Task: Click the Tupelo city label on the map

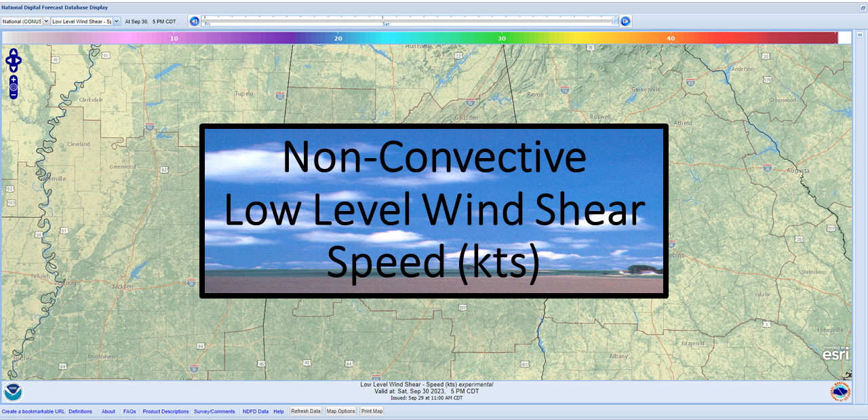Action: pos(243,94)
